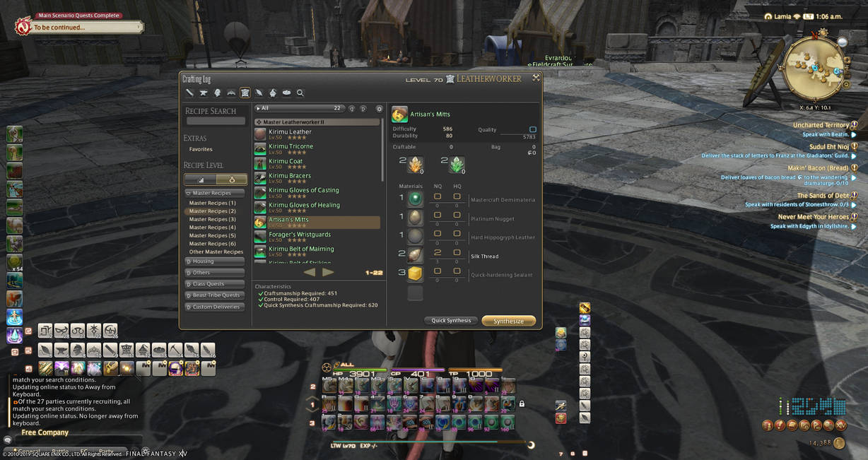The height and width of the screenshot is (460, 868).
Task: Click the pickaxe miner hotbar icon
Action: tap(175, 350)
